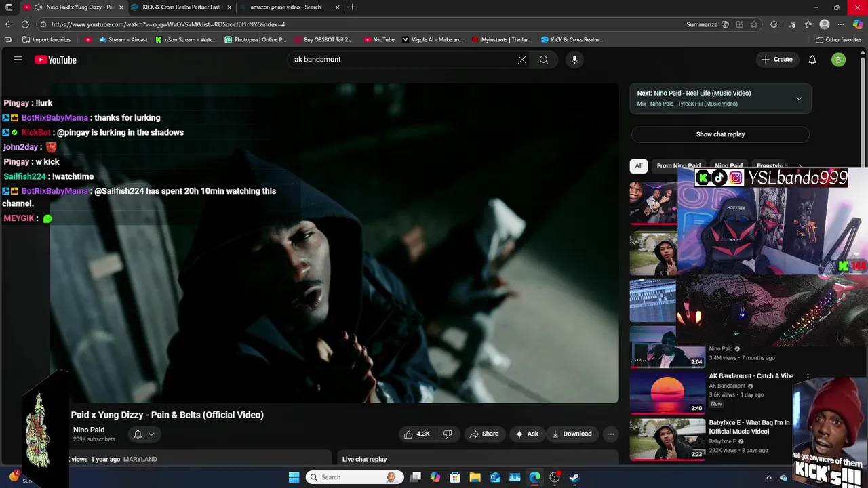Viewport: 868px width, 488px height.
Task: Open File Explorer from the taskbar
Action: click(x=475, y=477)
